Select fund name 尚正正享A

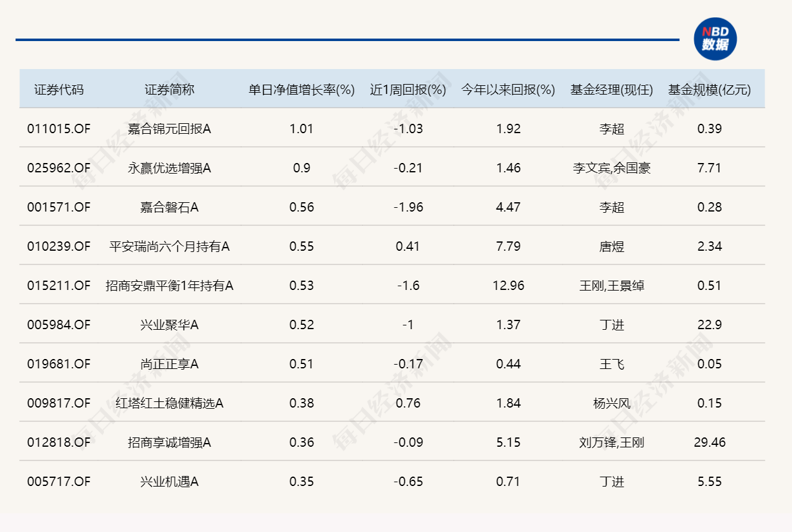169,364
